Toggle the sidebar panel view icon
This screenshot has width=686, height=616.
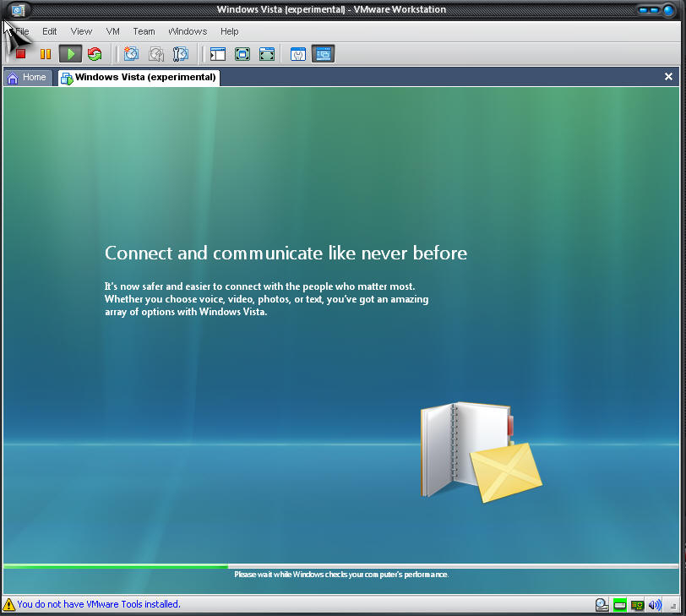tap(217, 54)
